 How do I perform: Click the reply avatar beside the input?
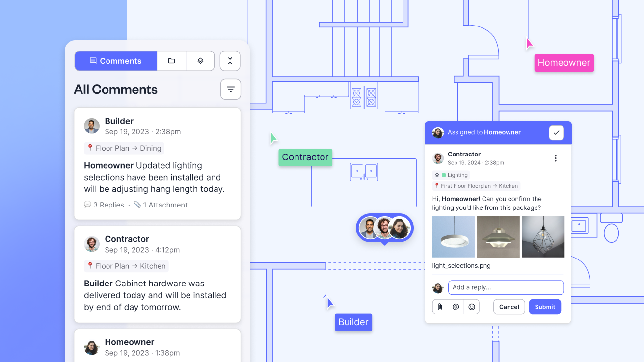438,288
